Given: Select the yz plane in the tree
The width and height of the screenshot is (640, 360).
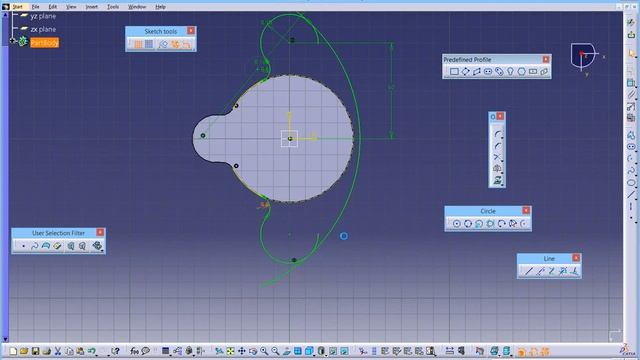Looking at the screenshot, I should click(x=43, y=16).
